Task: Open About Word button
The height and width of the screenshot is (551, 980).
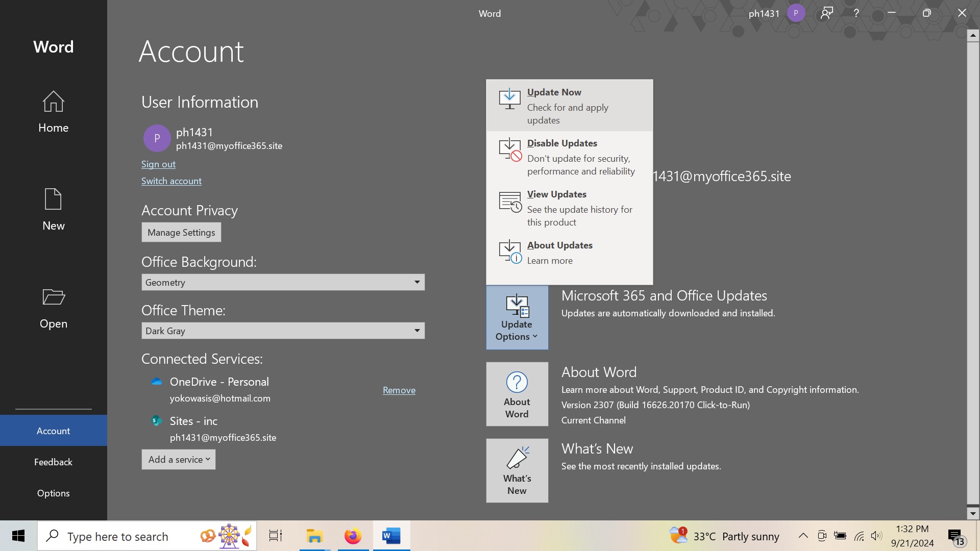Action: pos(517,394)
